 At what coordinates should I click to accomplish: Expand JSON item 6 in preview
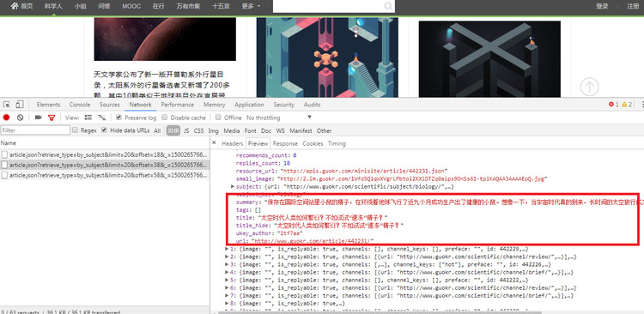click(228, 288)
